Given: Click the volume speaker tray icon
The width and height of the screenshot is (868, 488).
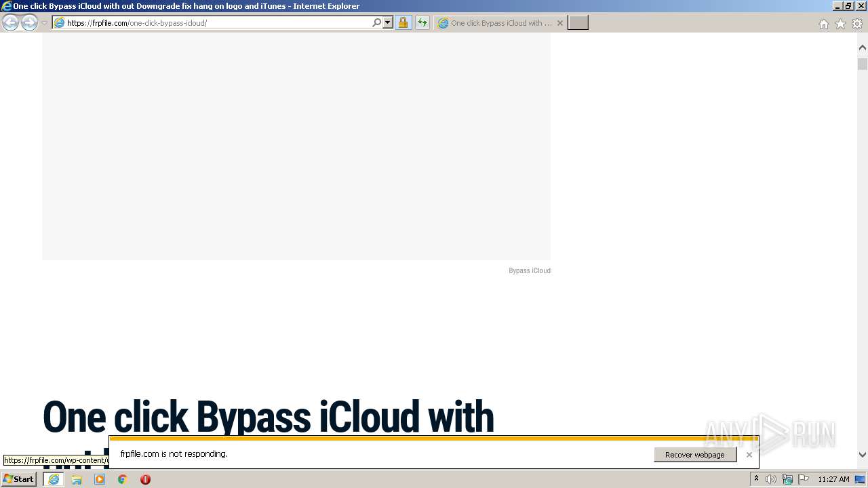Looking at the screenshot, I should (771, 479).
